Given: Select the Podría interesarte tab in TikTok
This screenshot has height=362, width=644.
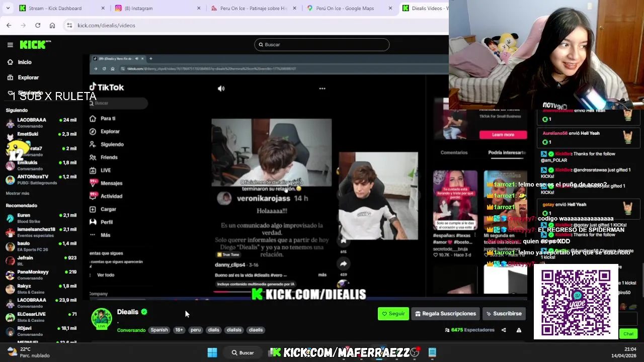Looking at the screenshot, I should 507,152.
